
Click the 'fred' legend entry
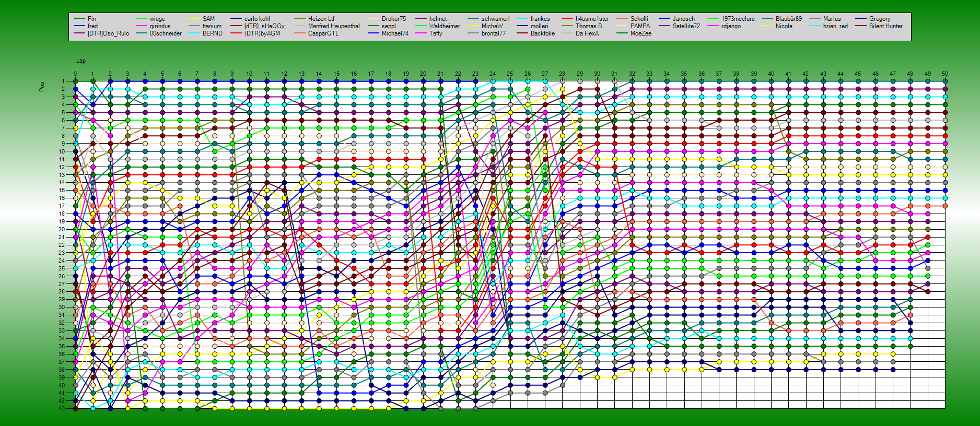86,26
